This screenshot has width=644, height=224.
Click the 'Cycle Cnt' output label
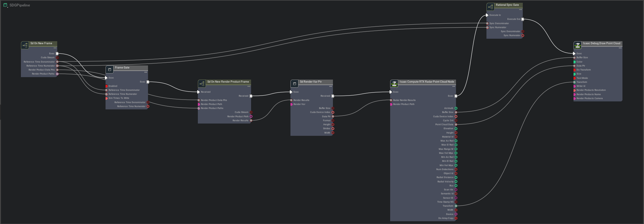[448, 120]
